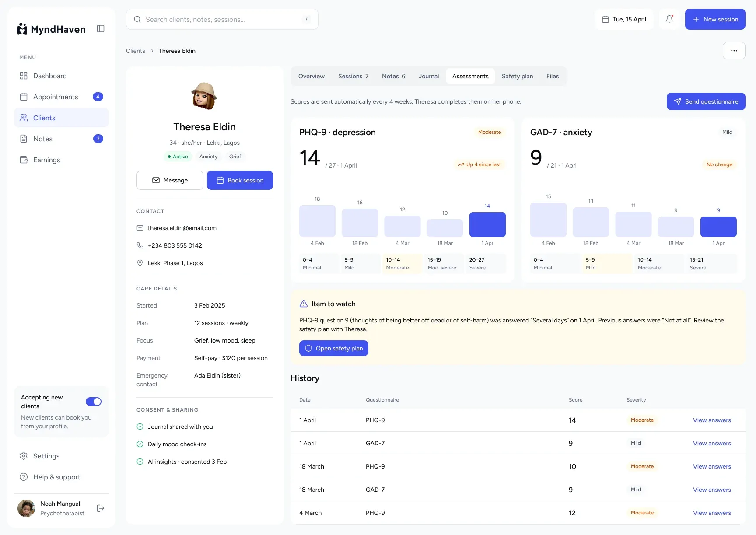Click the location pin icon in Contact
The height and width of the screenshot is (535, 756).
[140, 263]
